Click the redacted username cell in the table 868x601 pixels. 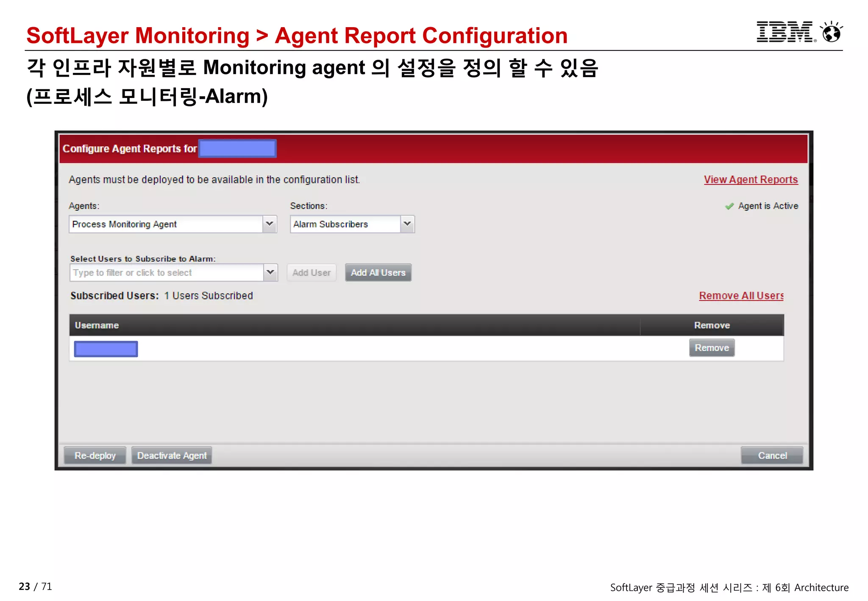[106, 349]
